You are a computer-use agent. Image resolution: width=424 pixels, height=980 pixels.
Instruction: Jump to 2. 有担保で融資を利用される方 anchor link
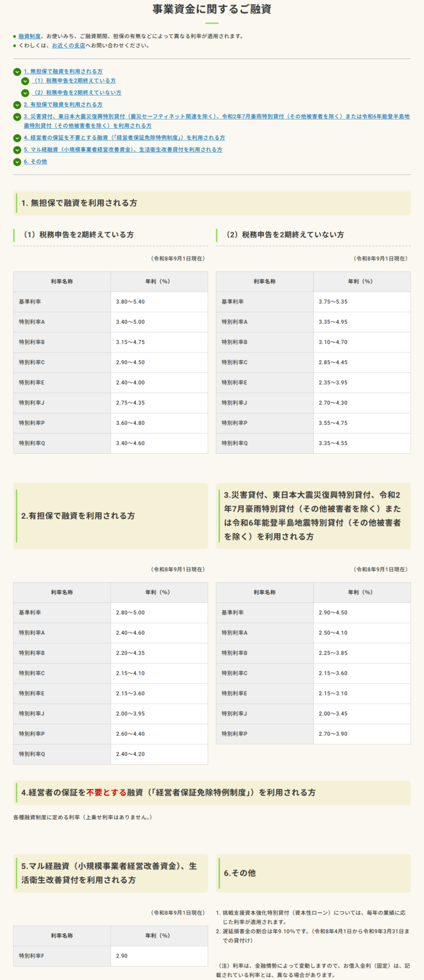[x=63, y=105]
